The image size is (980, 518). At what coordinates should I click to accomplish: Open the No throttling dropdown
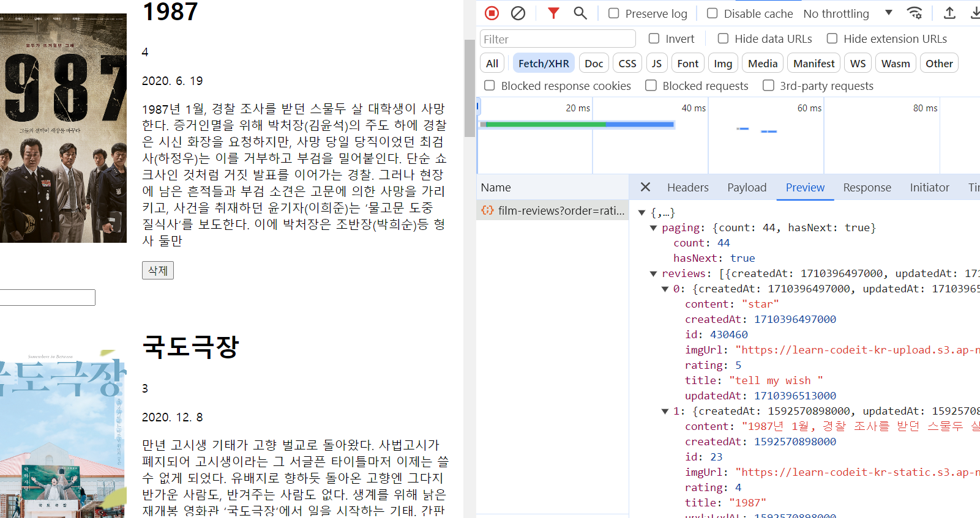848,13
